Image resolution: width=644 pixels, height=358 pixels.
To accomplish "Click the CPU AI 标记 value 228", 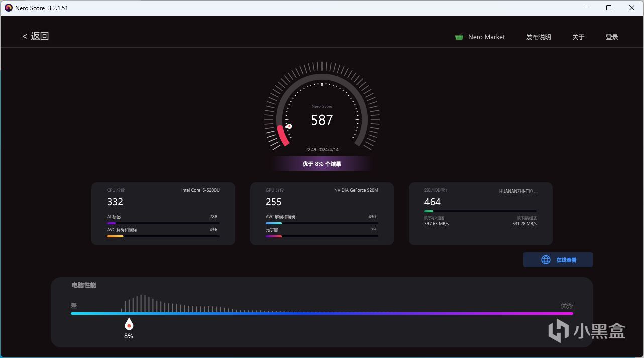I will [x=213, y=217].
